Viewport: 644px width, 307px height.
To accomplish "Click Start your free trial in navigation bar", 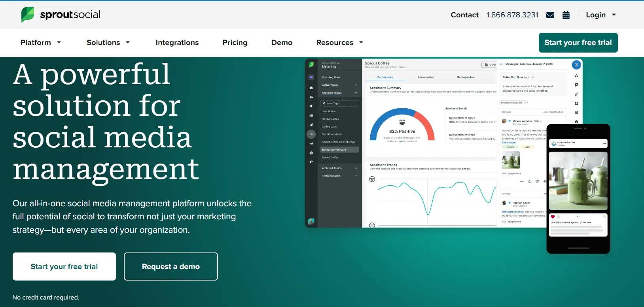I will 578,43.
